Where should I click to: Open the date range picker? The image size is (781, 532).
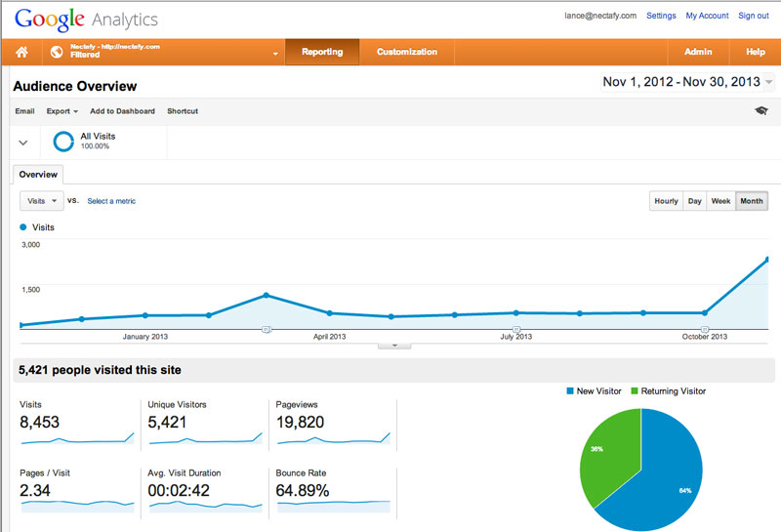tap(687, 82)
